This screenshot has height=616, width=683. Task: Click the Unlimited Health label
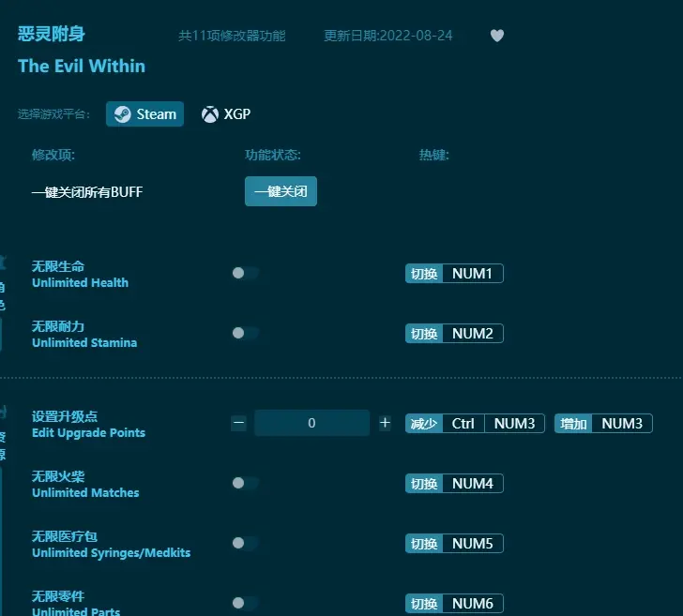point(80,282)
